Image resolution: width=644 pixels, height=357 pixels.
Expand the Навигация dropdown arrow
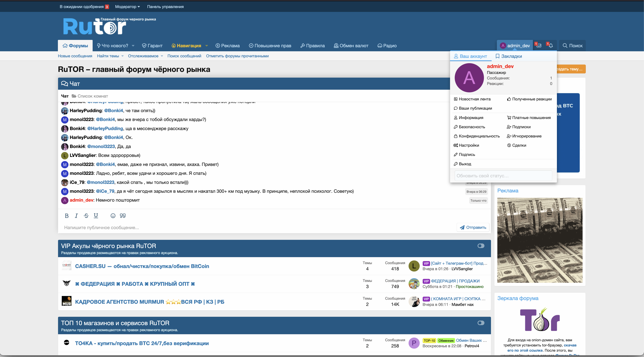(x=207, y=46)
